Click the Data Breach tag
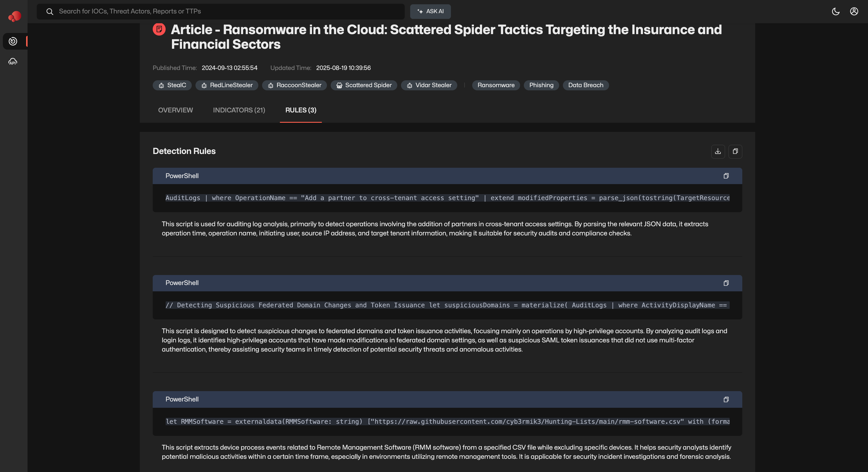The height and width of the screenshot is (472, 868). click(585, 85)
